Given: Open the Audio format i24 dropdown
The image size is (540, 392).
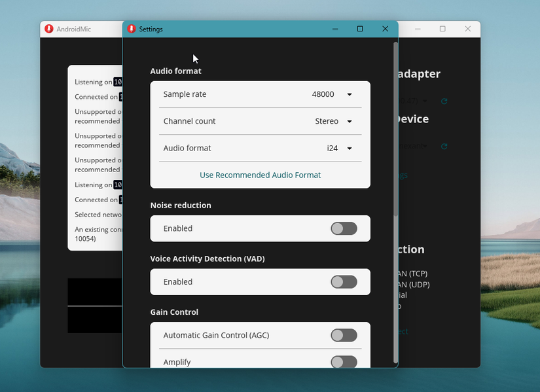Looking at the screenshot, I should coord(340,149).
